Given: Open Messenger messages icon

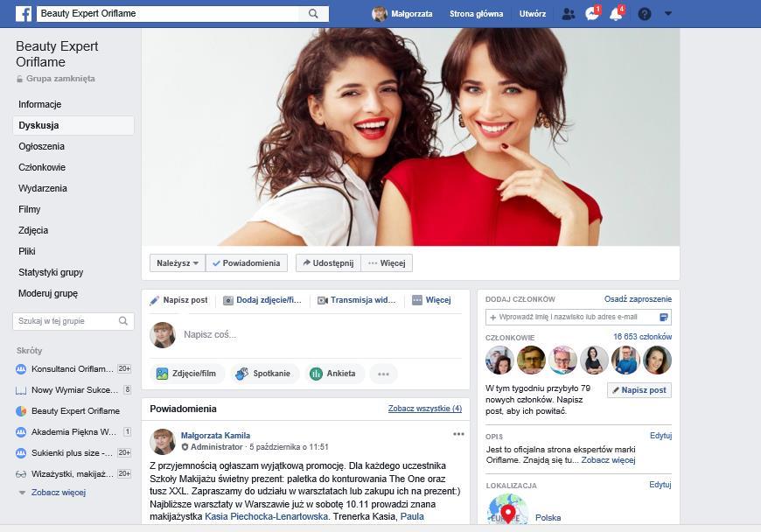Looking at the screenshot, I should pyautogui.click(x=592, y=14).
